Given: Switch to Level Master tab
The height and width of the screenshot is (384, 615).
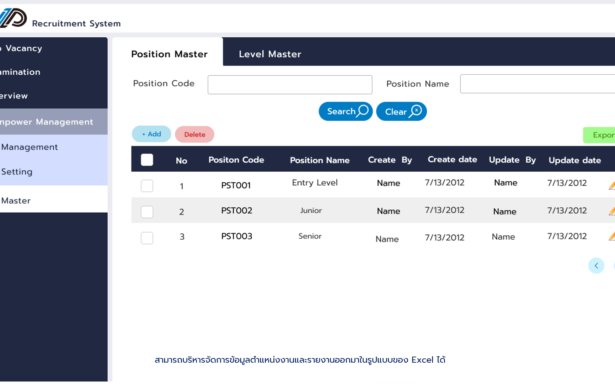Looking at the screenshot, I should point(270,54).
